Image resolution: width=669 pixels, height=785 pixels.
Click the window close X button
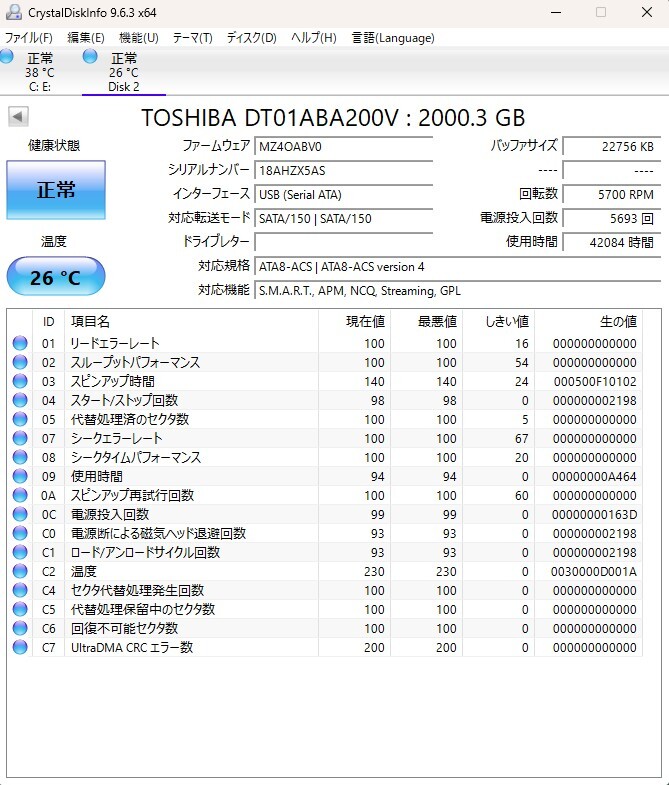click(x=647, y=12)
